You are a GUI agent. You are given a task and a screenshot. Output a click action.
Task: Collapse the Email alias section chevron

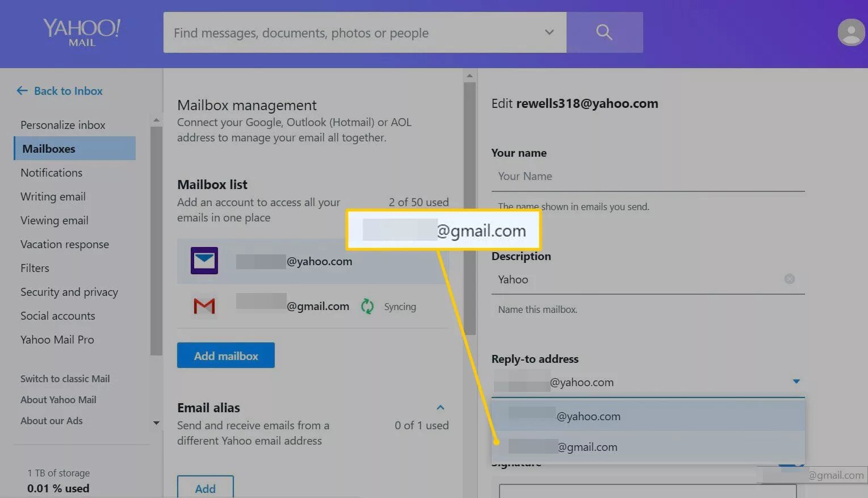(x=440, y=408)
